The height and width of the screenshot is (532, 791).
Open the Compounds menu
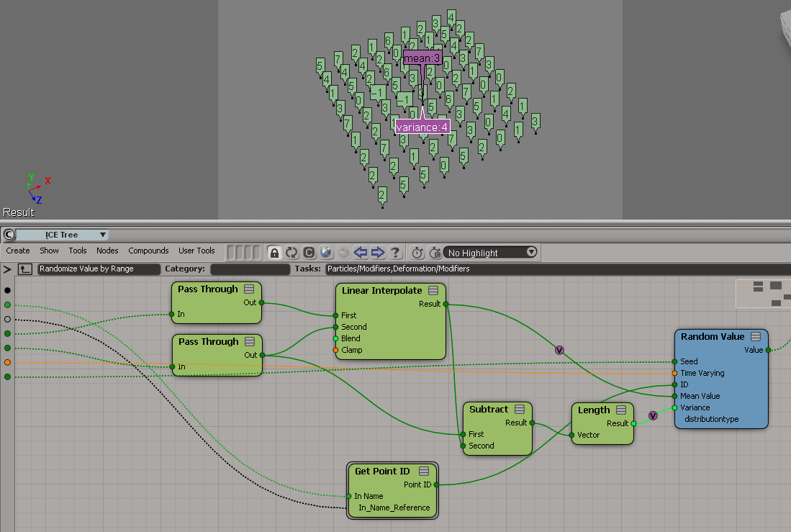[148, 251]
